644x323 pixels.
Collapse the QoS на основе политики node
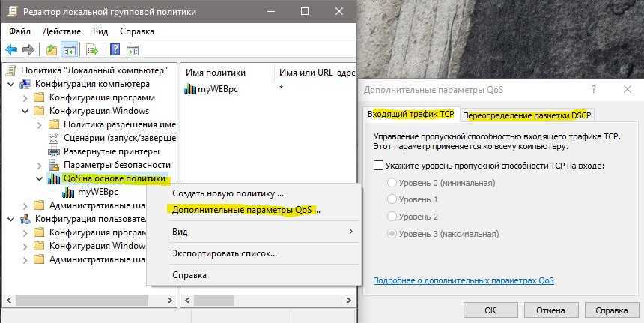[x=39, y=178]
